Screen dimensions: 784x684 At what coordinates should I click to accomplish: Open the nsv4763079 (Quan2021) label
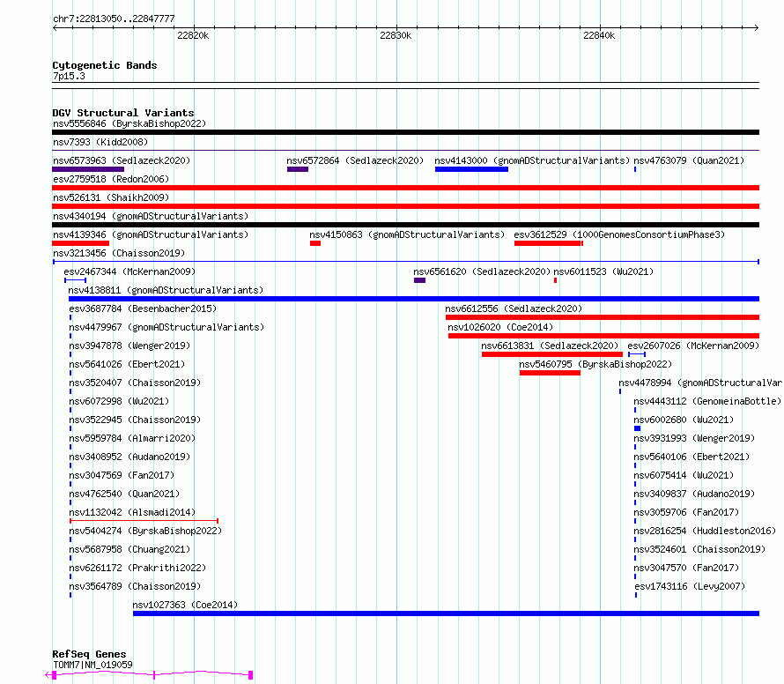[689, 160]
